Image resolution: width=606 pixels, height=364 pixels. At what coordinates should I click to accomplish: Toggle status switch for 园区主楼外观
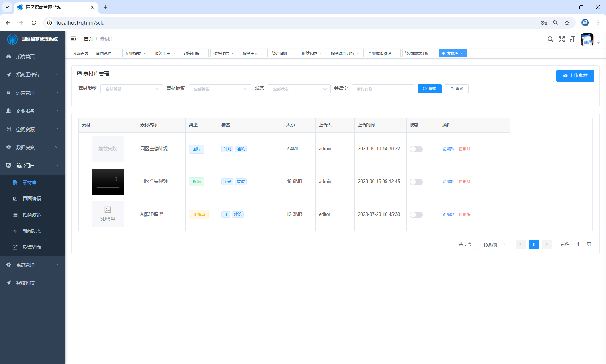click(x=416, y=149)
